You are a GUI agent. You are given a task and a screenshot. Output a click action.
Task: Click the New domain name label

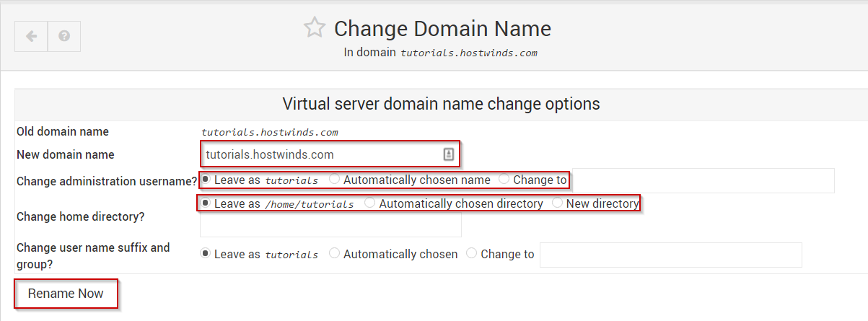tap(66, 154)
